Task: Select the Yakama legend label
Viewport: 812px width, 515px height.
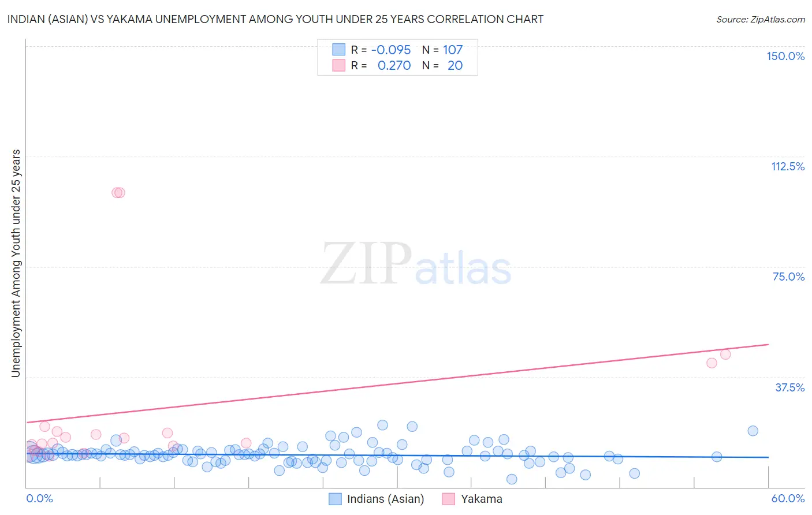Action: click(x=482, y=499)
